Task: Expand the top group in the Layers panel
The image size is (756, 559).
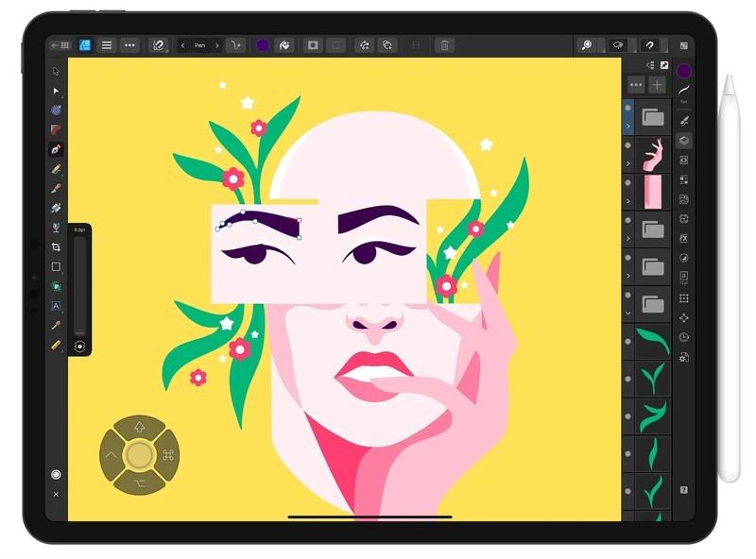Action: [628, 126]
